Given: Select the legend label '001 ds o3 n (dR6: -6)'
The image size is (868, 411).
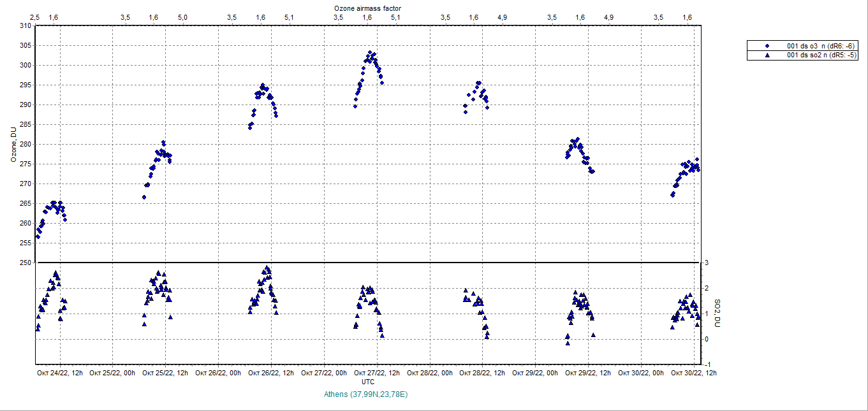Looking at the screenshot, I should (x=821, y=45).
